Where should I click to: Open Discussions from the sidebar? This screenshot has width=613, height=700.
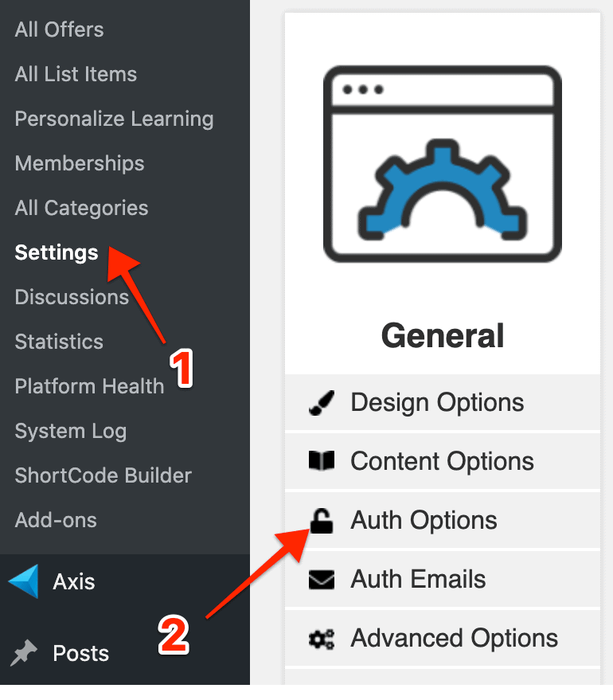tap(72, 297)
